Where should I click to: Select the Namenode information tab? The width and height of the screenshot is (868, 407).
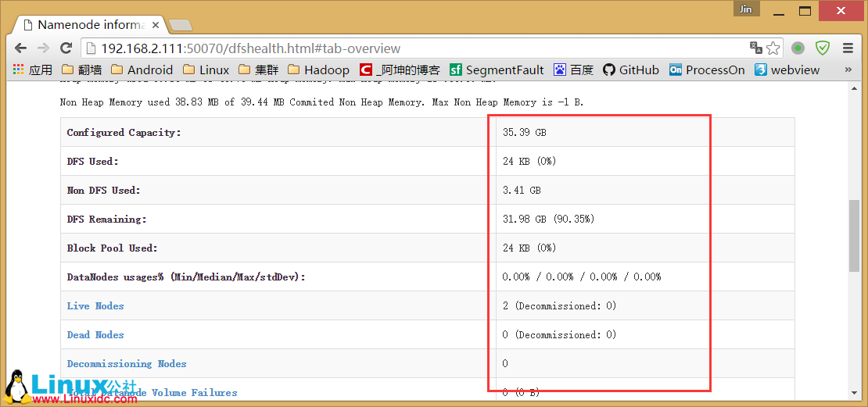pyautogui.click(x=88, y=25)
